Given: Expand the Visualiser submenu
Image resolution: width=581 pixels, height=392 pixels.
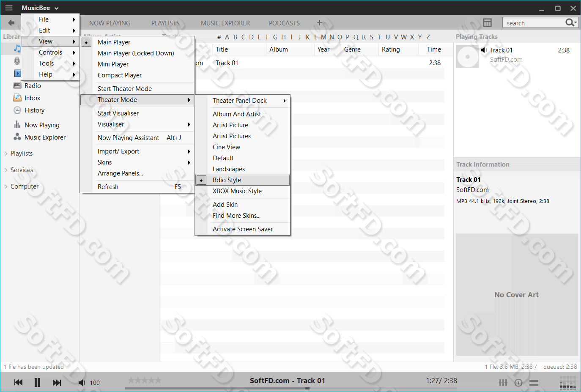Looking at the screenshot, I should (x=137, y=124).
